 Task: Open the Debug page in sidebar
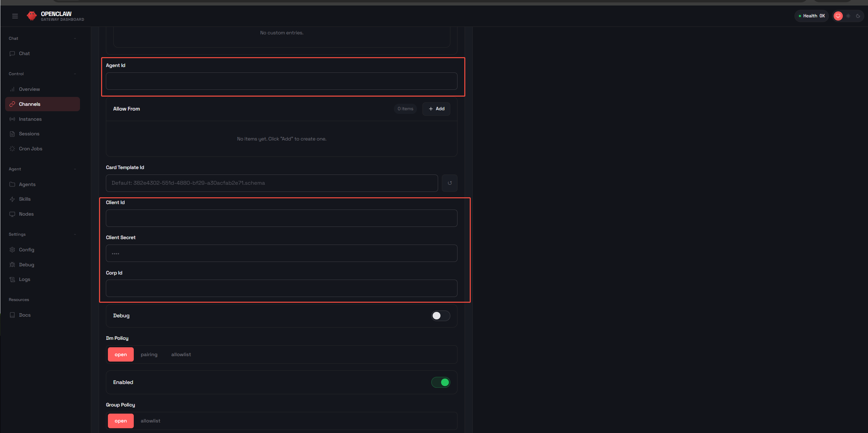tap(26, 265)
